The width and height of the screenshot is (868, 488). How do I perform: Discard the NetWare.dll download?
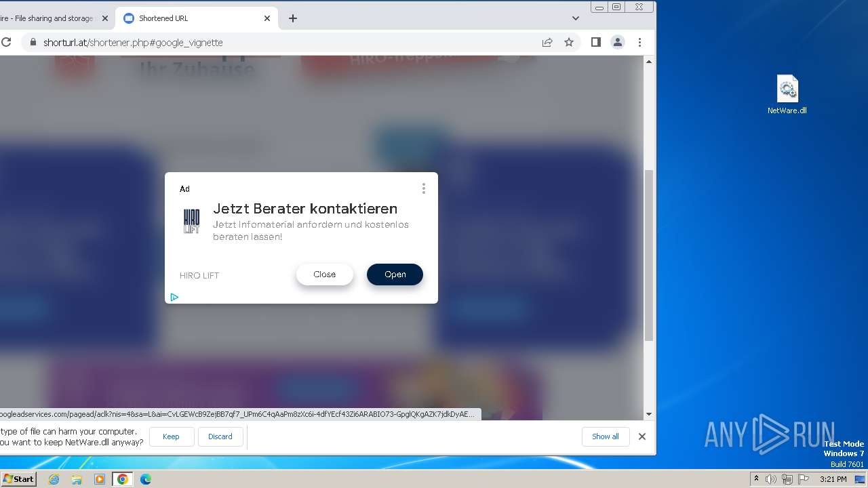[220, 436]
